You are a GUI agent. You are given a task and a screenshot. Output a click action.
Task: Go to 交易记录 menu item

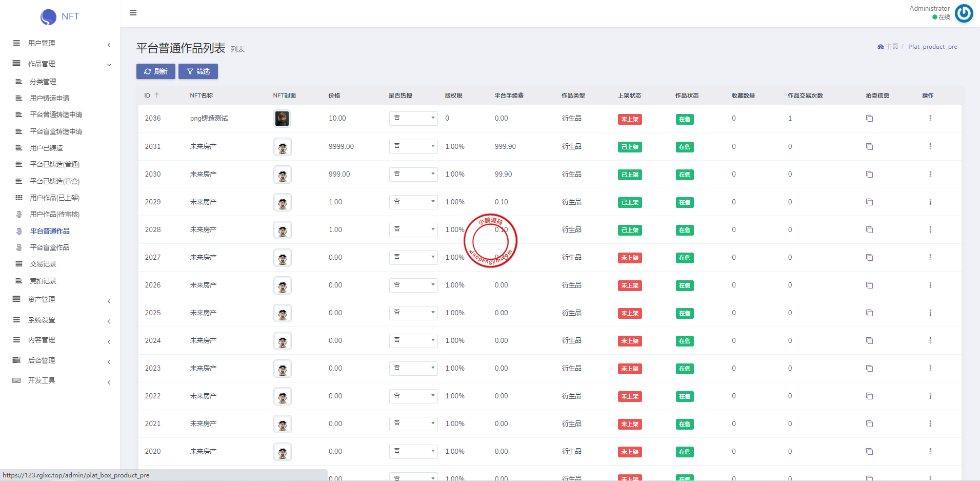pos(43,264)
